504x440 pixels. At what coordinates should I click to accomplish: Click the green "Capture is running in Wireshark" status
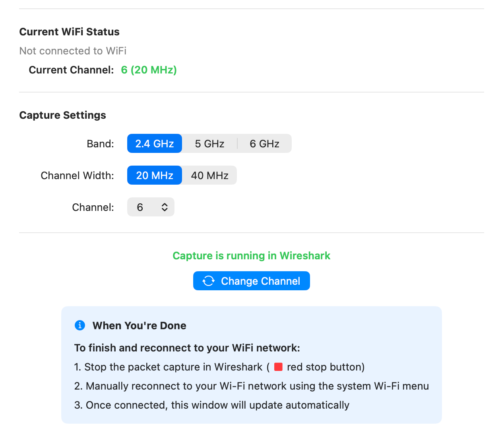point(251,256)
